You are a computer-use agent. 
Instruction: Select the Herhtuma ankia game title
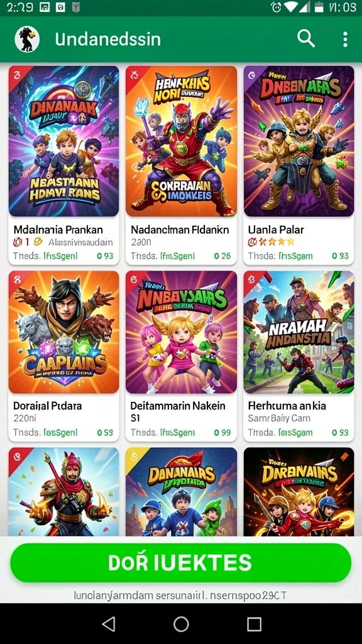(x=287, y=406)
